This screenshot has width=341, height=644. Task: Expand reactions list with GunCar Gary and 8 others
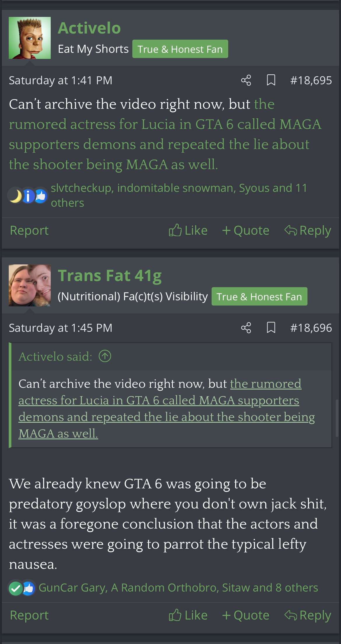[178, 588]
